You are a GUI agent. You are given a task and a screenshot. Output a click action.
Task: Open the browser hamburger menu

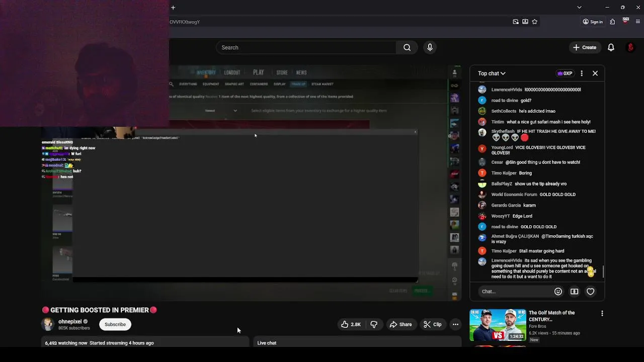(638, 22)
